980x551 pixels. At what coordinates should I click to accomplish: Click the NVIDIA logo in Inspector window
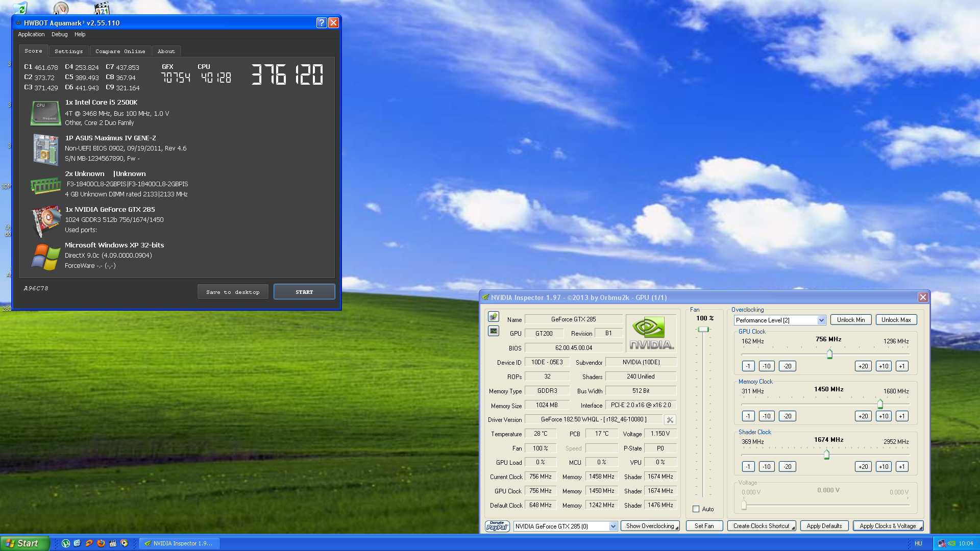point(651,333)
